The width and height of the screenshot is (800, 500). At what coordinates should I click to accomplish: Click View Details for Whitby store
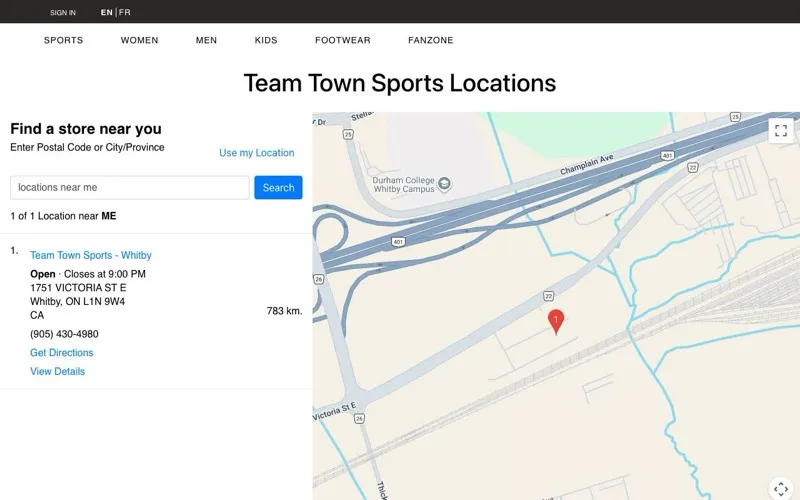coord(57,371)
